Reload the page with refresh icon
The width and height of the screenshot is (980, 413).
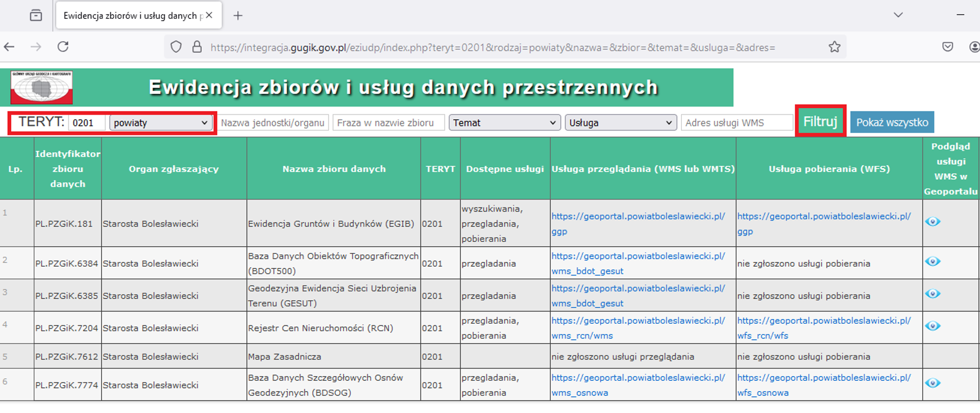[x=63, y=47]
